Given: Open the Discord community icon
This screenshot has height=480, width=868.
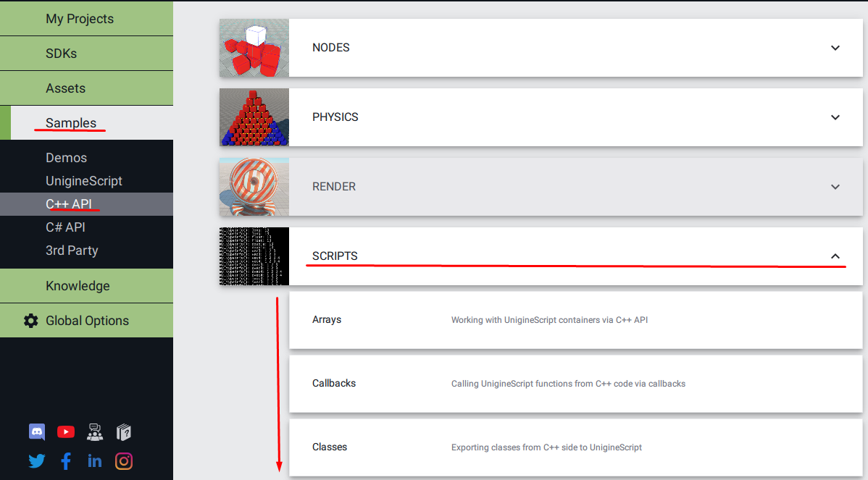Looking at the screenshot, I should click(36, 431).
